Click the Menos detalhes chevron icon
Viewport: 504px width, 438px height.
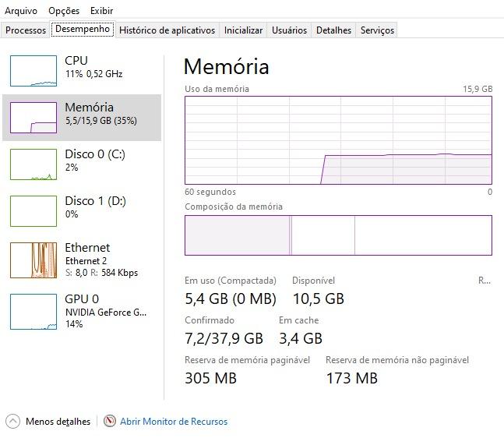[x=13, y=422]
